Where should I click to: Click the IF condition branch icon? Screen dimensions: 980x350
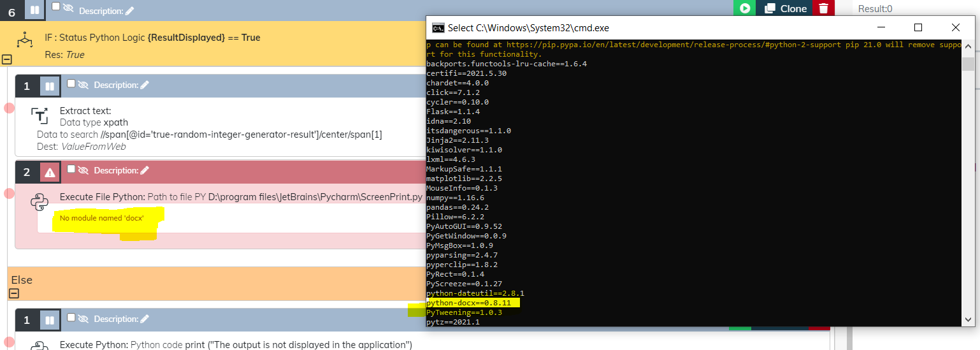[25, 41]
